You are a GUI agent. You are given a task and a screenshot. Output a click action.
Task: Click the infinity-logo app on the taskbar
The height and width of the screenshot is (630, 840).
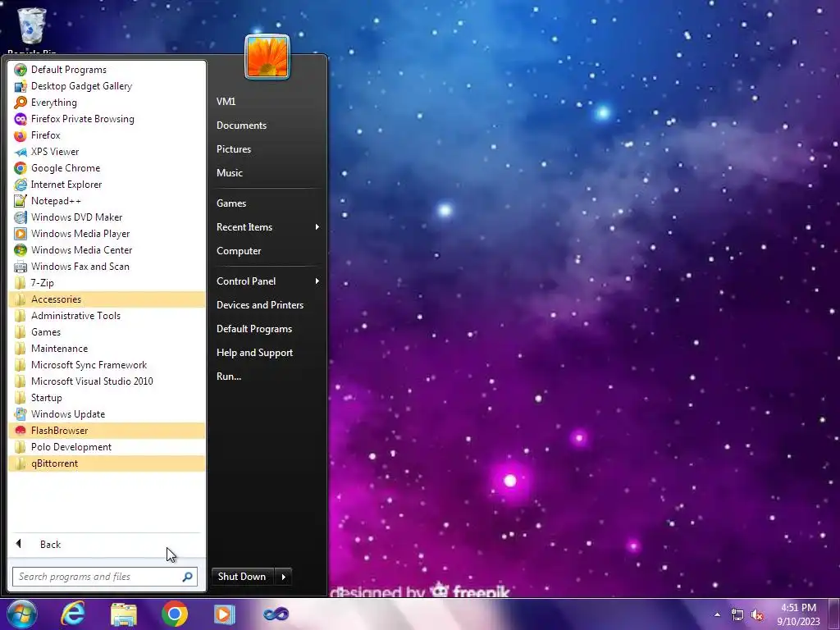pos(276,614)
